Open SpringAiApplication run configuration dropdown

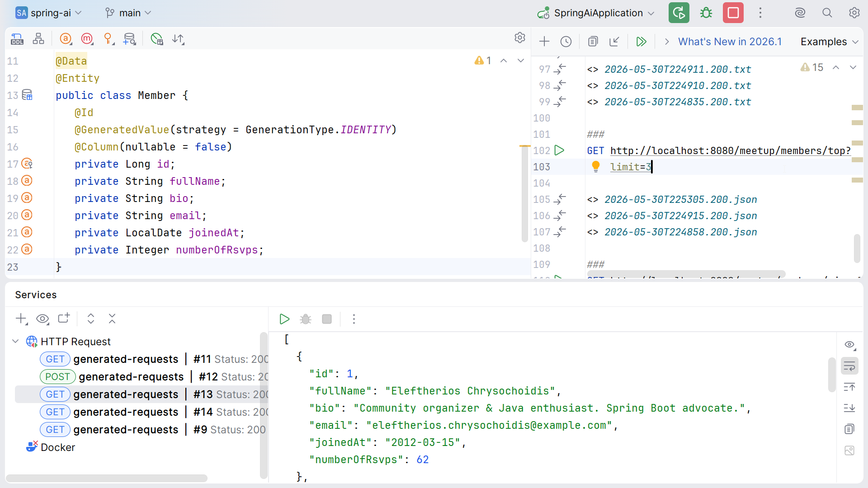coord(596,13)
